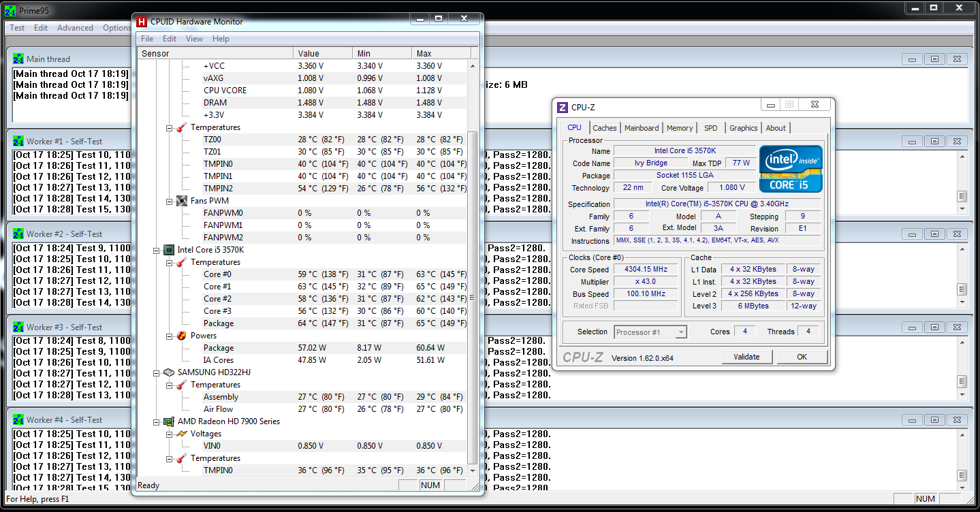Collapse the Powers node

[170, 336]
